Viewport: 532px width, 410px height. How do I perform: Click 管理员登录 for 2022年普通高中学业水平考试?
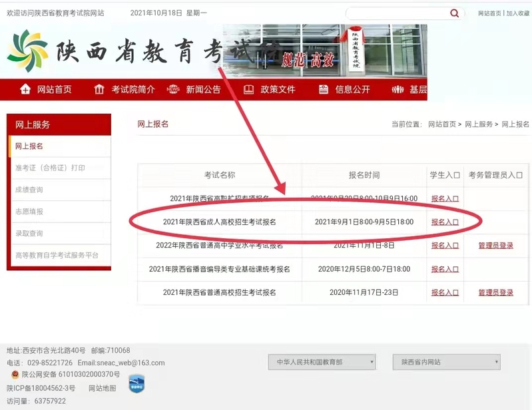pyautogui.click(x=495, y=246)
